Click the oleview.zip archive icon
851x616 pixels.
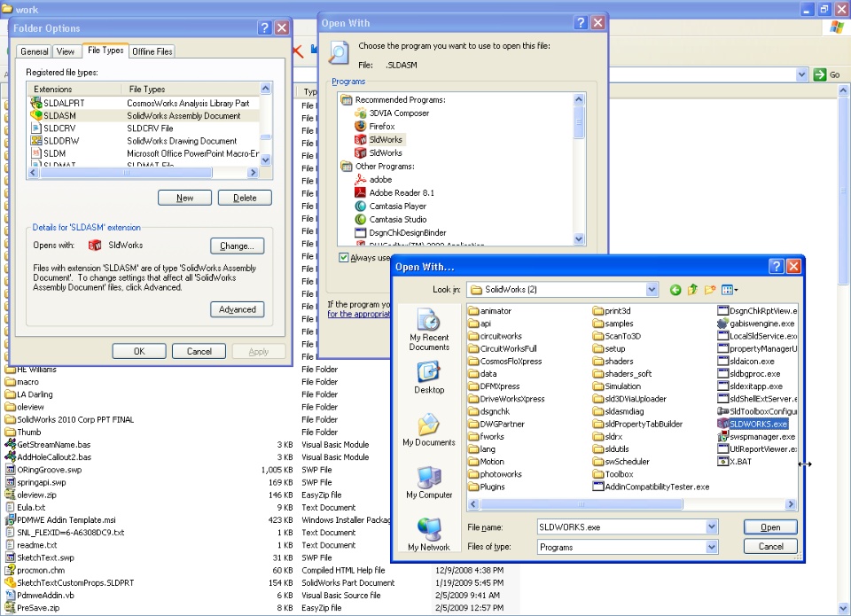(x=10, y=495)
